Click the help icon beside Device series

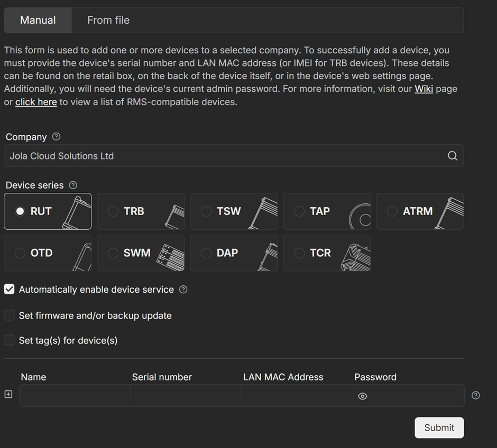(x=73, y=185)
